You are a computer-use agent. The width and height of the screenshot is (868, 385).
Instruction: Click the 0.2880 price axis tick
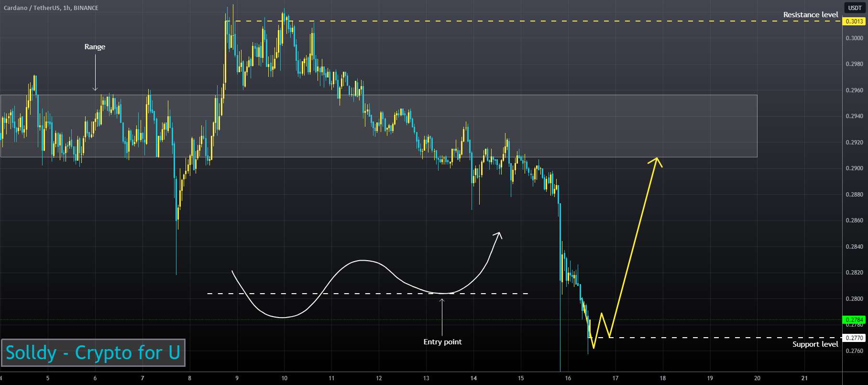coord(854,195)
